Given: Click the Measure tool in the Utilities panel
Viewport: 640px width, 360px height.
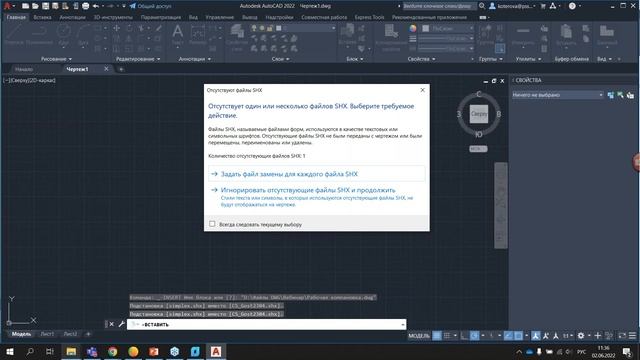Looking at the screenshot, I should pyautogui.click(x=523, y=35).
